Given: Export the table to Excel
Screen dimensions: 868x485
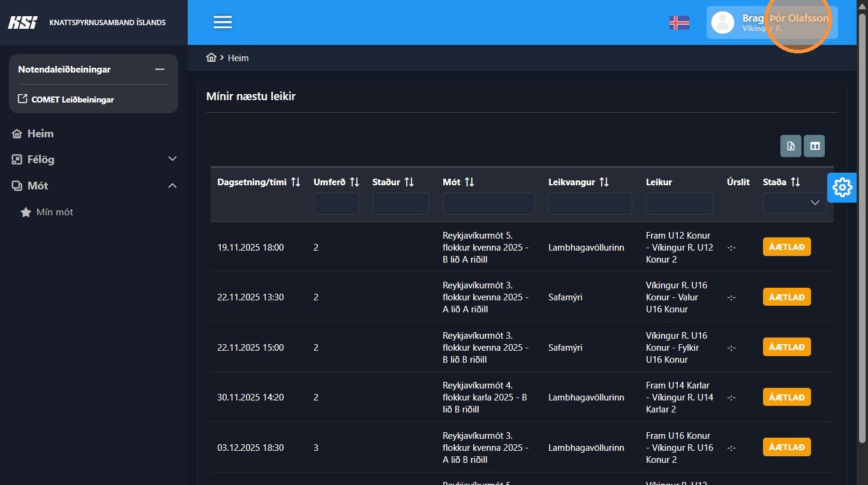Looking at the screenshot, I should (x=791, y=146).
